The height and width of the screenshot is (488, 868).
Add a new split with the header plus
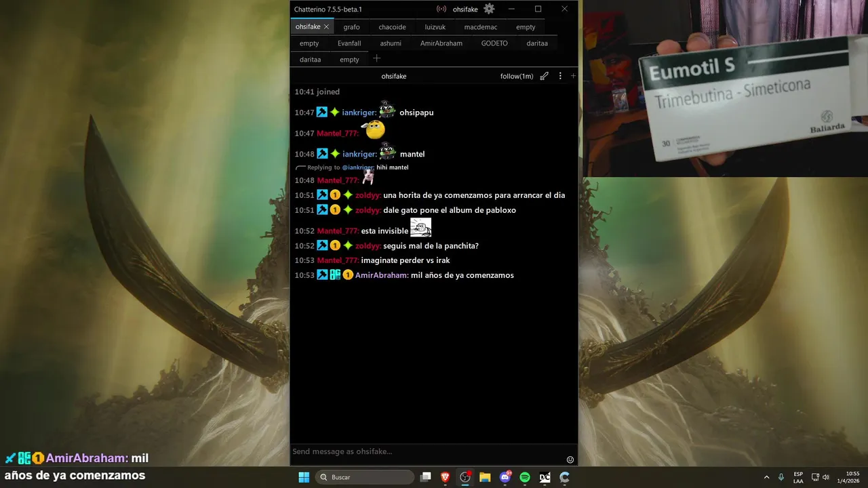(x=573, y=76)
